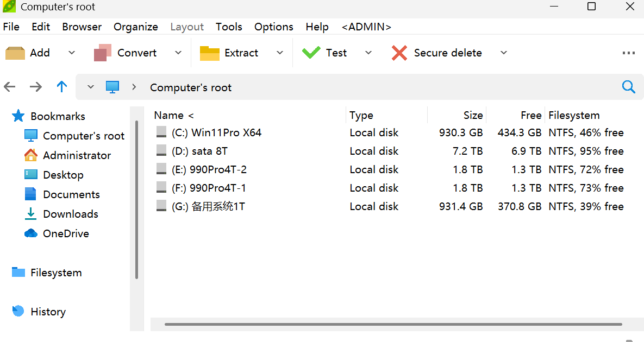The height and width of the screenshot is (342, 644).
Task: Open Downloads in the Bookmarks sidebar
Action: point(70,214)
